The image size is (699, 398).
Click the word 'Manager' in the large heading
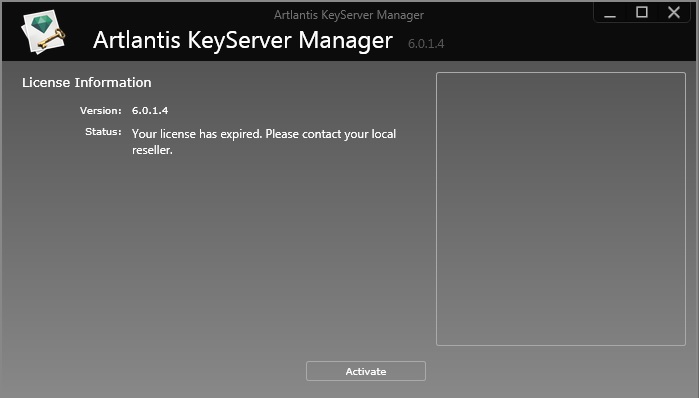[x=346, y=41]
